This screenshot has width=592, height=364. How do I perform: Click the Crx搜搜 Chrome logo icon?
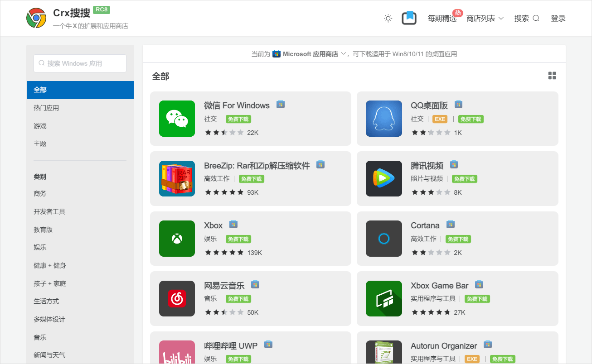coord(36,18)
